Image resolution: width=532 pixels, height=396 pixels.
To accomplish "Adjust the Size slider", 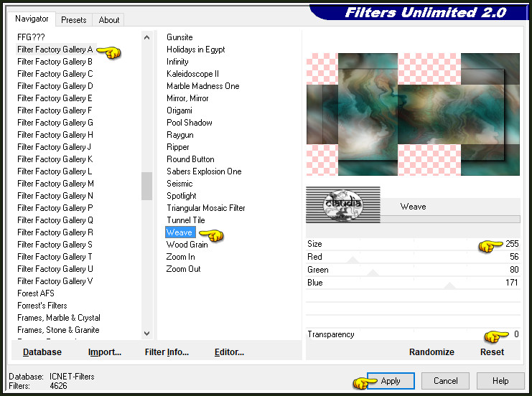I will (413, 244).
